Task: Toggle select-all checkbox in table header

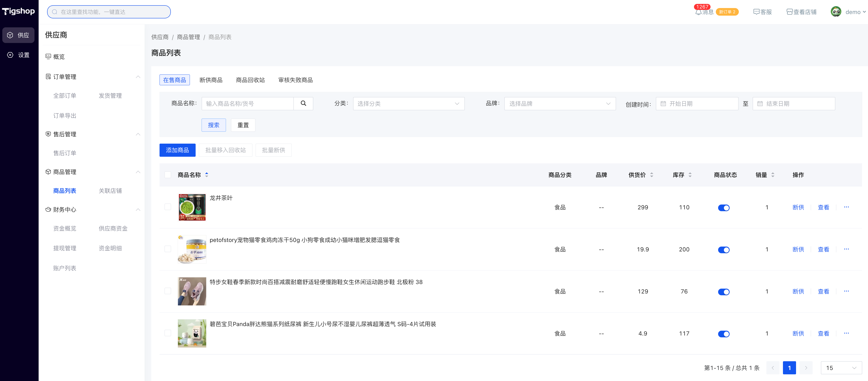Action: [168, 175]
